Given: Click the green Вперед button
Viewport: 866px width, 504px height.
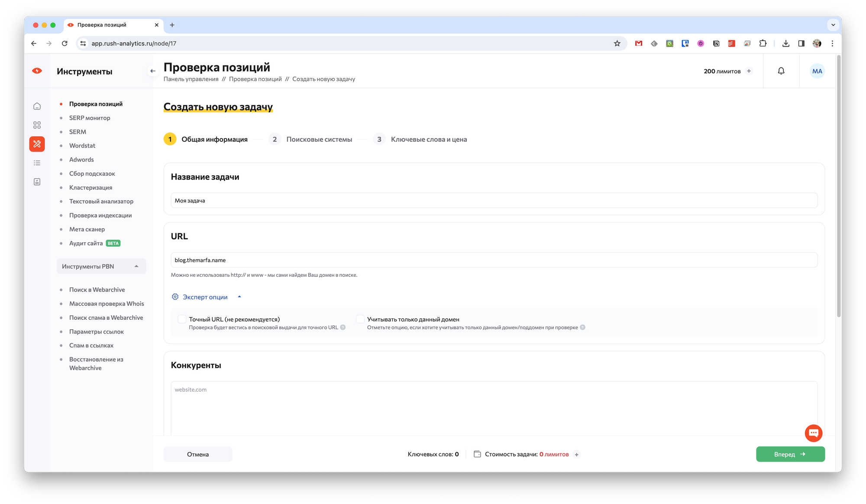Looking at the screenshot, I should [x=790, y=454].
